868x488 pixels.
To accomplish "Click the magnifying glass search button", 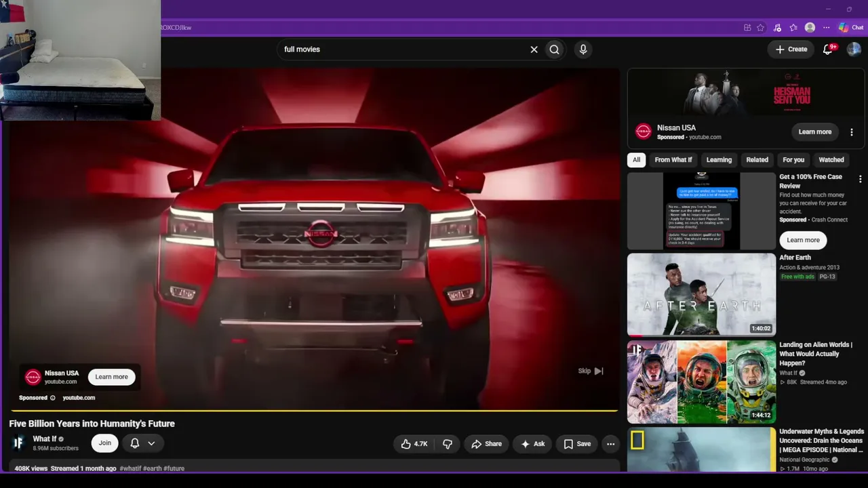I will pyautogui.click(x=555, y=49).
